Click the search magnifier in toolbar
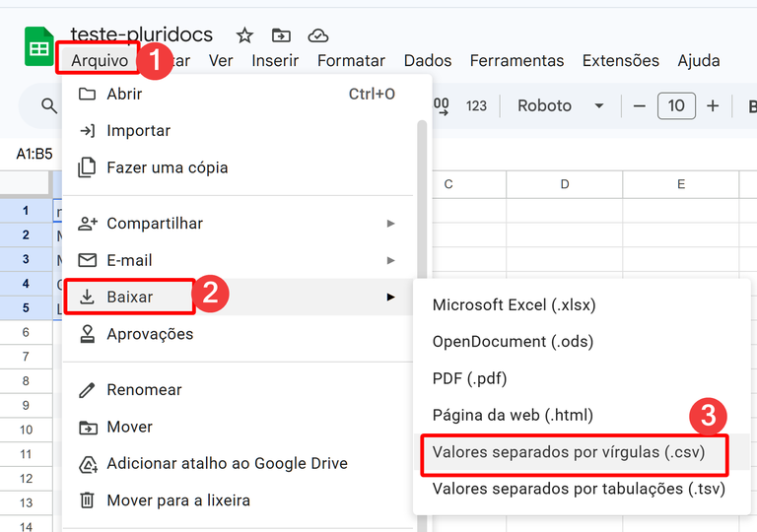The width and height of the screenshot is (757, 532). click(x=48, y=105)
